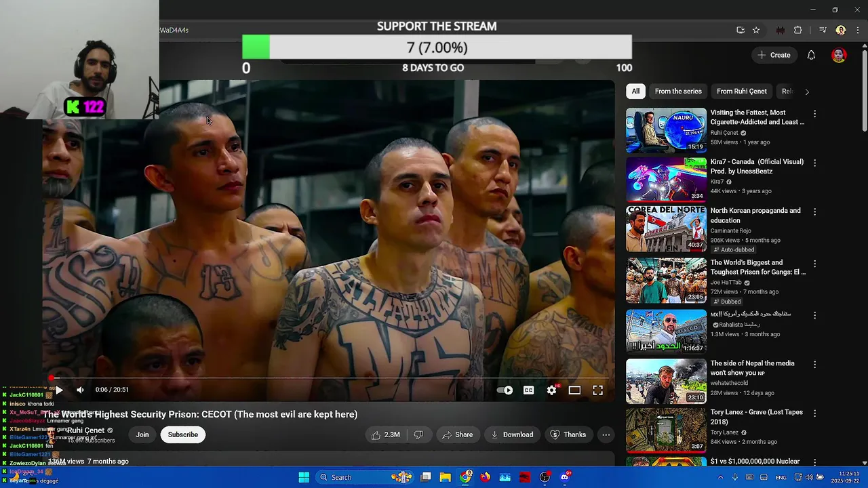Open Chrome three-dot menu
868x488 pixels.
point(858,30)
